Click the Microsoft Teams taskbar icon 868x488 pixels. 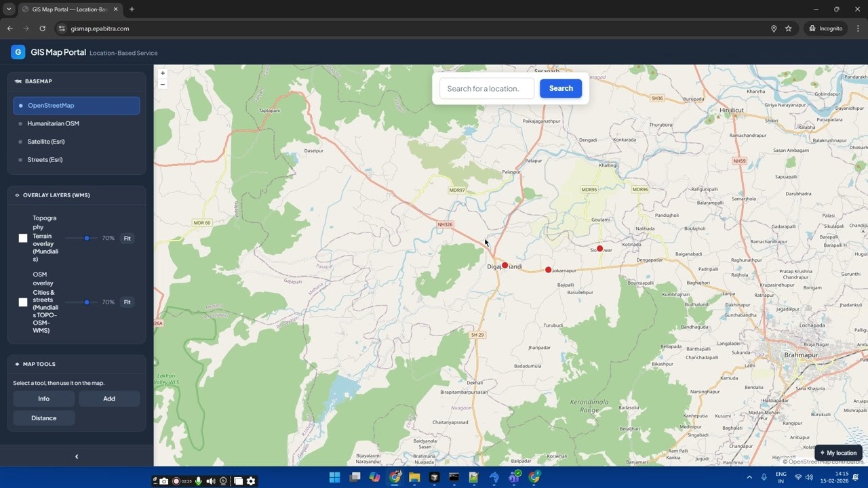pyautogui.click(x=514, y=478)
